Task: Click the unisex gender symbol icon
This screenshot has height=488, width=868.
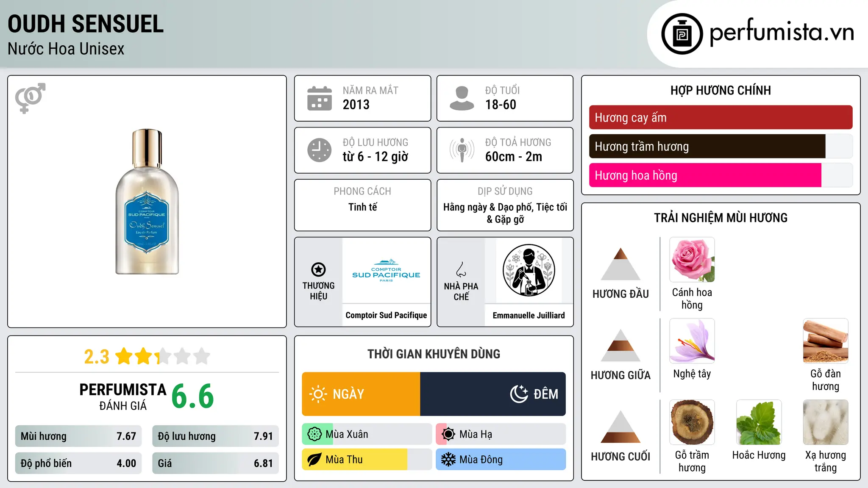Action: click(30, 98)
